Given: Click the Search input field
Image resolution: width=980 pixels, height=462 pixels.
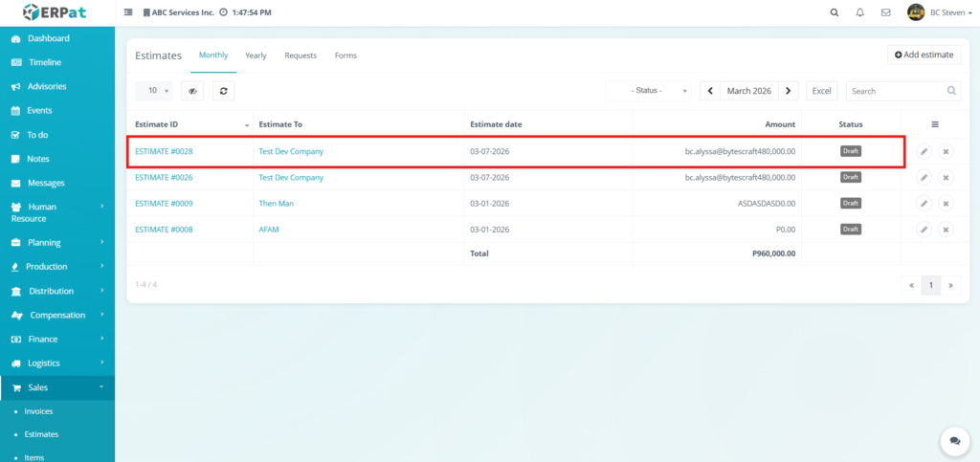Looking at the screenshot, I should coord(898,91).
